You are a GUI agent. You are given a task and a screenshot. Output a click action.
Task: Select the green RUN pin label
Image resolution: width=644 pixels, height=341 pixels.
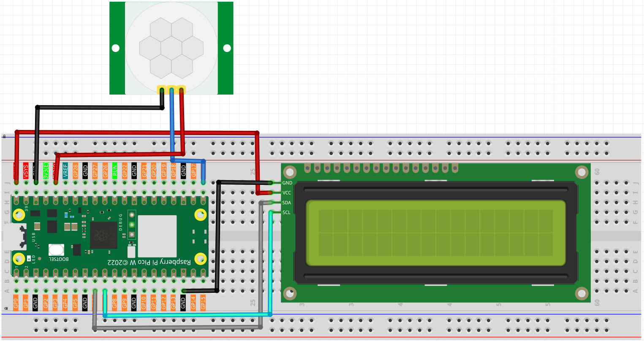114,171
